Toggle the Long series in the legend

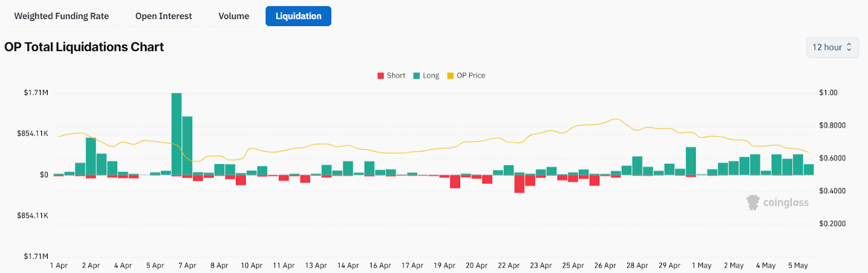point(431,75)
